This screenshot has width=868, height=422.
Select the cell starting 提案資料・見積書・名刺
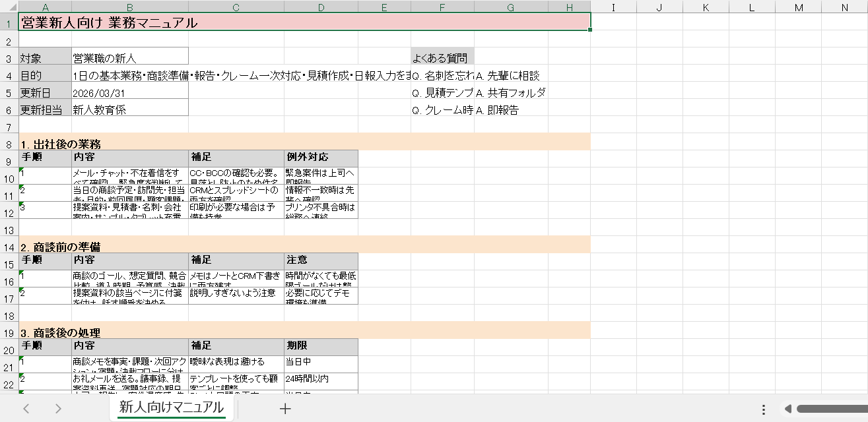(x=130, y=210)
